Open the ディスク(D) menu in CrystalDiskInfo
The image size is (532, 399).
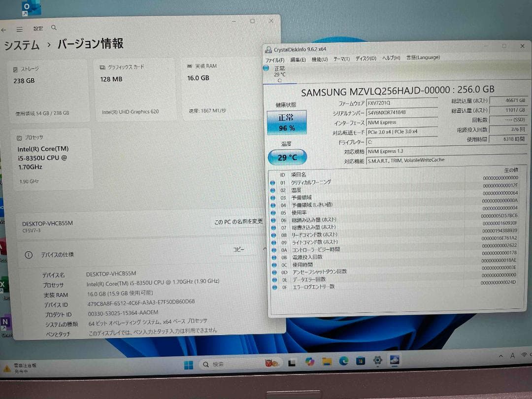coord(366,57)
